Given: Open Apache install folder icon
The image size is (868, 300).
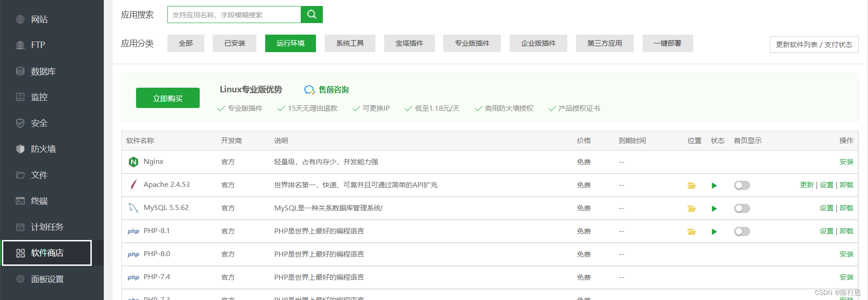Looking at the screenshot, I should 691,186.
